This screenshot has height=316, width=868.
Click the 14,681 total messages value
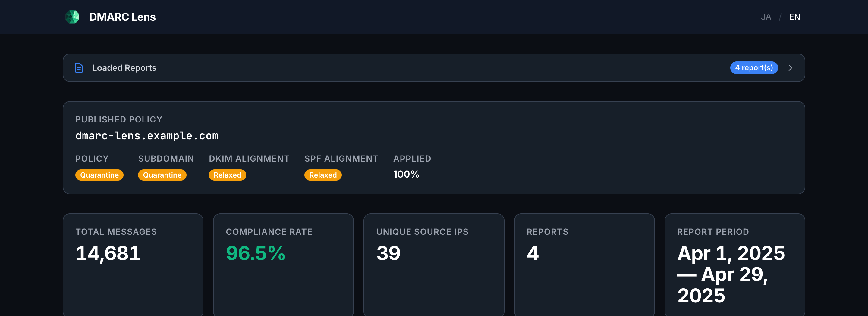click(x=108, y=253)
